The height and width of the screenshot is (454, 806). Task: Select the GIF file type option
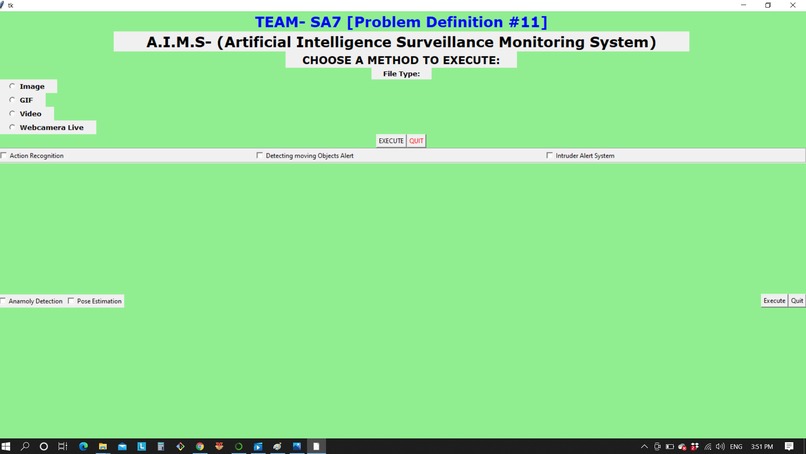tap(12, 100)
